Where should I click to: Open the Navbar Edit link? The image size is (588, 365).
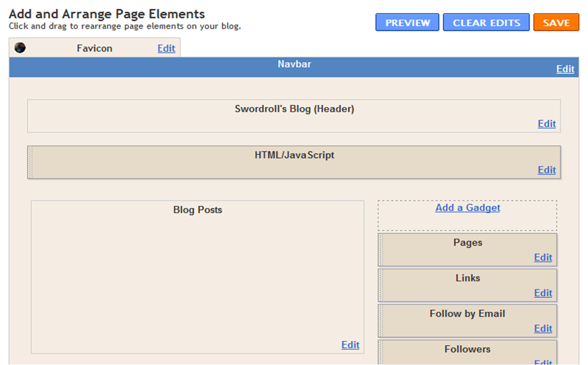click(x=565, y=69)
